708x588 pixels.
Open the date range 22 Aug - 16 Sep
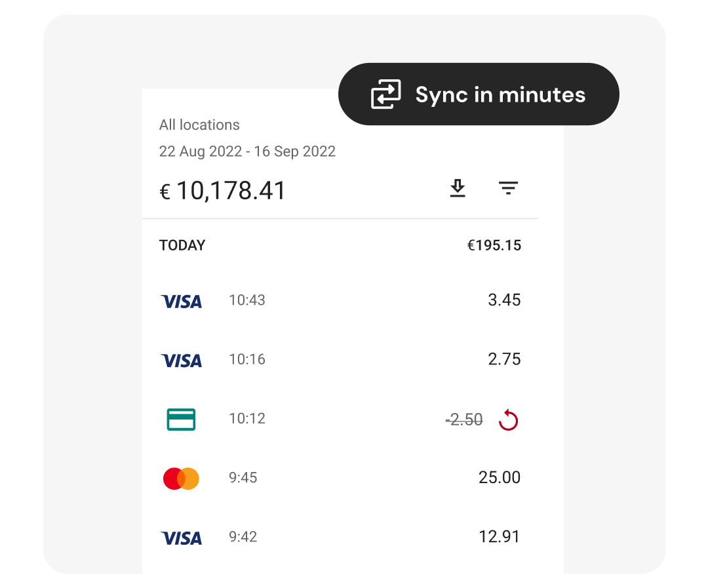click(247, 151)
